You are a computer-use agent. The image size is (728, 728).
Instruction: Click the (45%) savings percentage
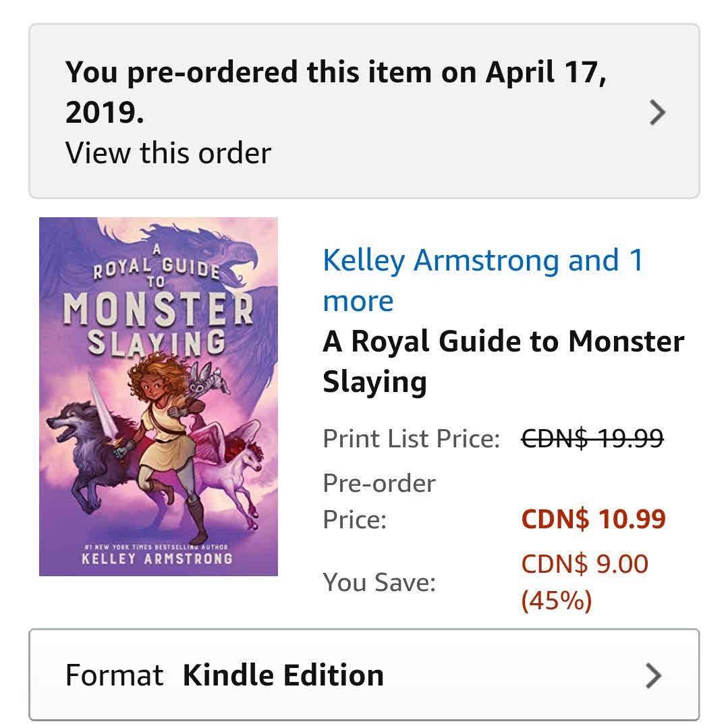[556, 600]
